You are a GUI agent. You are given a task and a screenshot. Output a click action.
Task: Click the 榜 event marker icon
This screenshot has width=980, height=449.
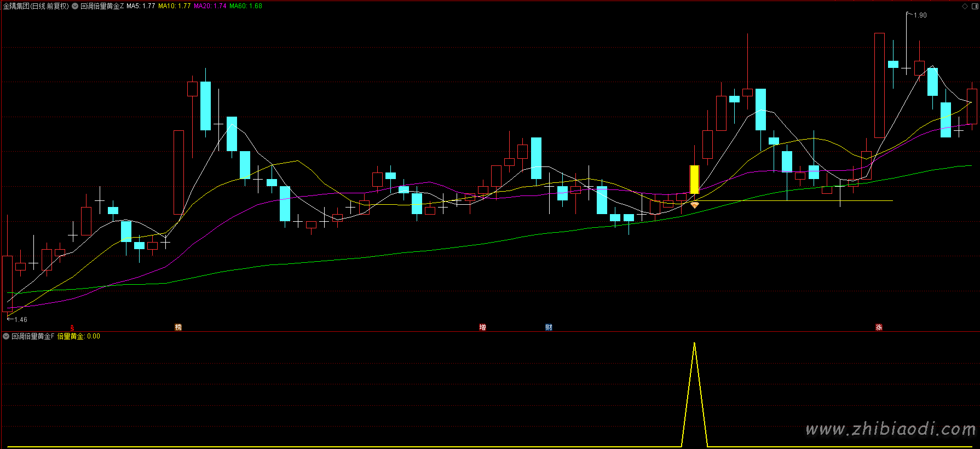tap(178, 327)
